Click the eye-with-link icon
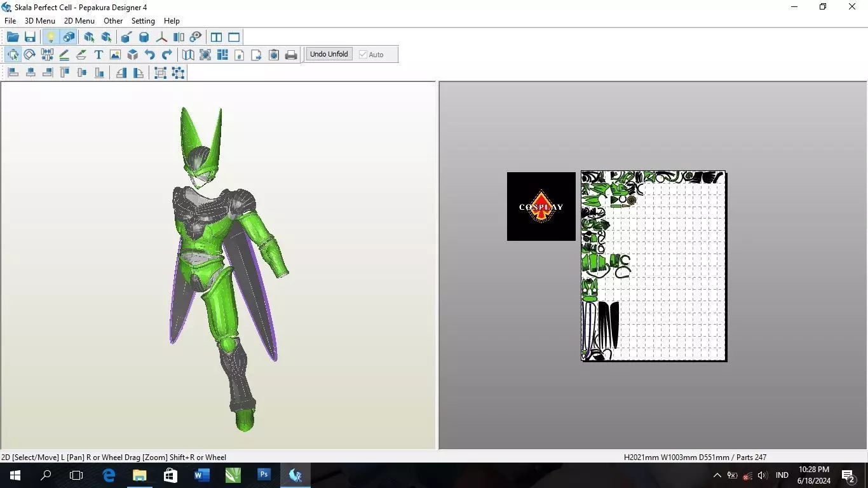 point(196,37)
